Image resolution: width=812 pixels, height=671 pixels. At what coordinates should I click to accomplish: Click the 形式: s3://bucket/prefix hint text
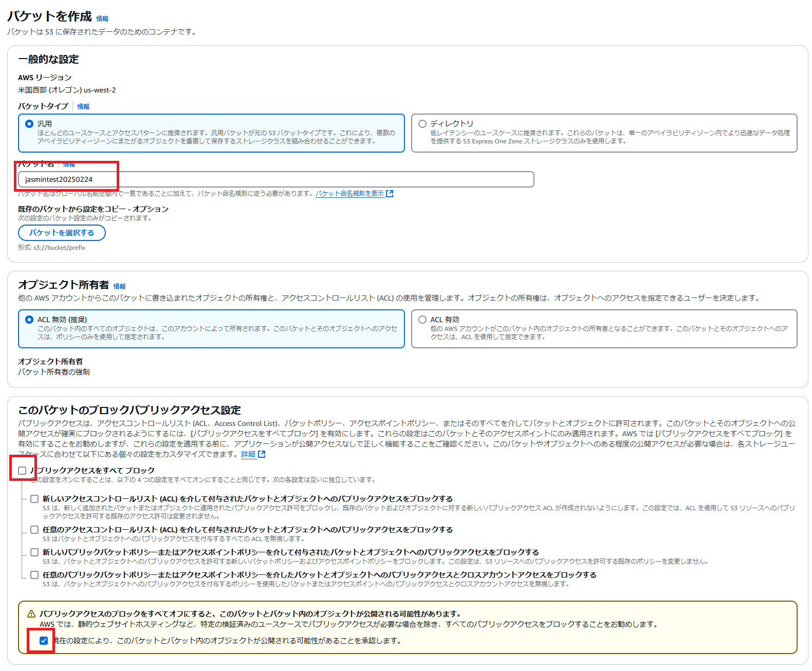(51, 248)
